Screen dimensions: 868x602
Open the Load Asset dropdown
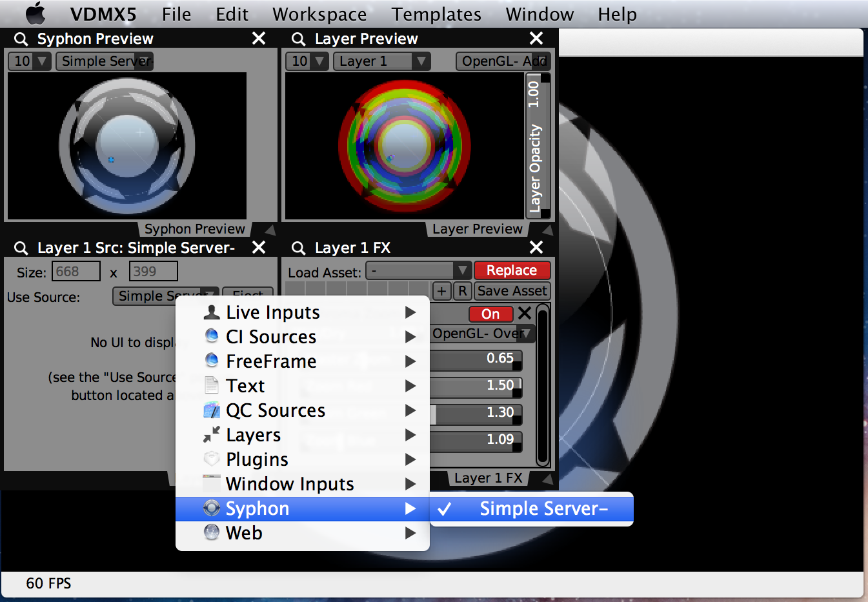418,270
